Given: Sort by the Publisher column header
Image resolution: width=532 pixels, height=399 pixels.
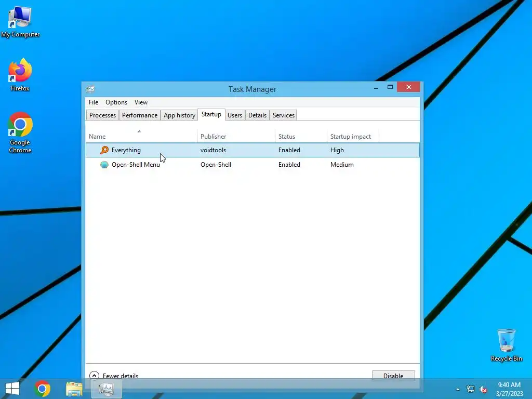Looking at the screenshot, I should [236, 136].
